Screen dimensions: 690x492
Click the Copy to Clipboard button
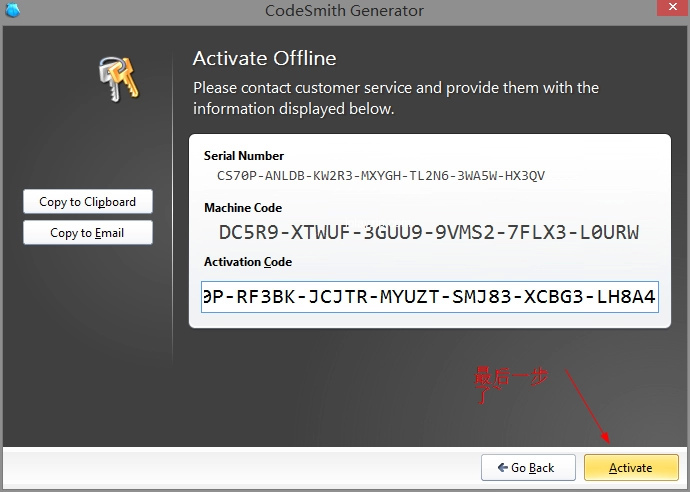click(x=88, y=202)
